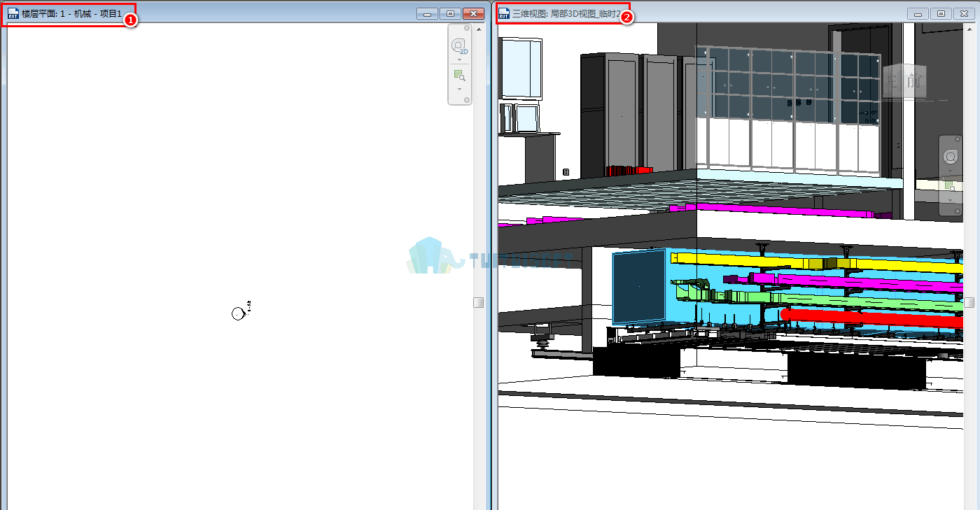Click the vertical scrollbar thumb in the 3D view
This screenshot has height=510, width=980.
(x=969, y=302)
